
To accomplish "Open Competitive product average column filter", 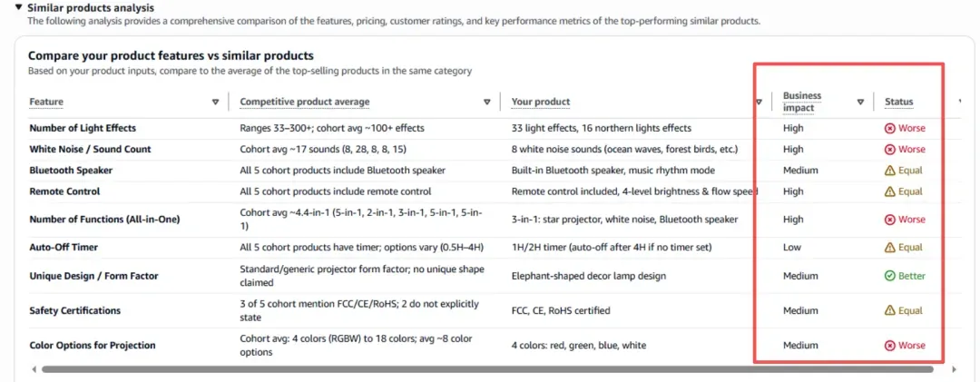I will point(487,102).
